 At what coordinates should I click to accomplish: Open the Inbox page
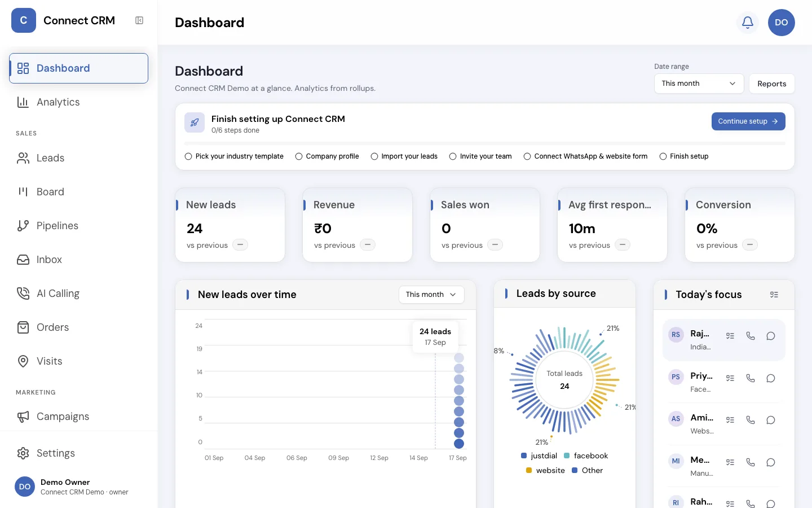coord(79,260)
